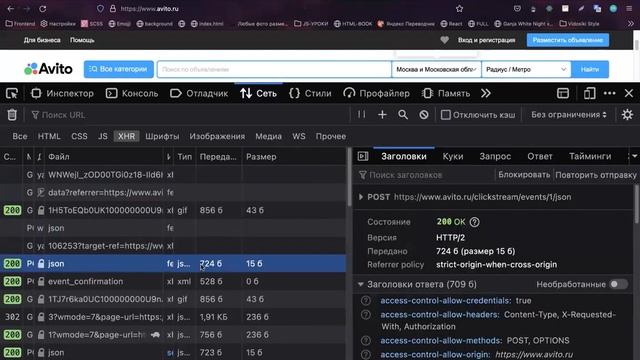Open network settings gear icon

(627, 115)
